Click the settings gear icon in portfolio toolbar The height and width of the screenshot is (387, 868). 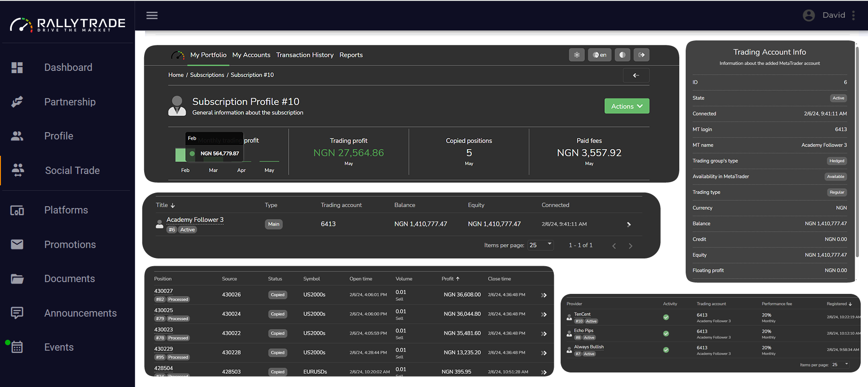[577, 55]
